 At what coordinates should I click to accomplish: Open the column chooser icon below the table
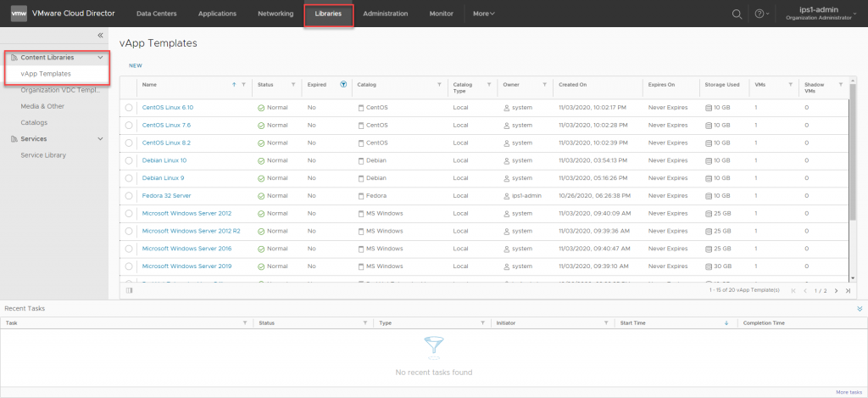pos(129,290)
